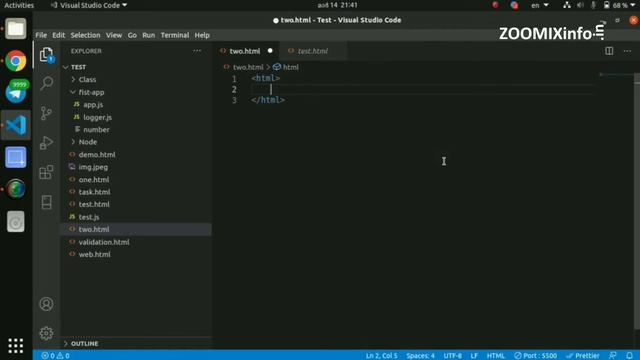The height and width of the screenshot is (360, 640).
Task: Open the Run and Debug view
Action: pyautogui.click(x=46, y=142)
